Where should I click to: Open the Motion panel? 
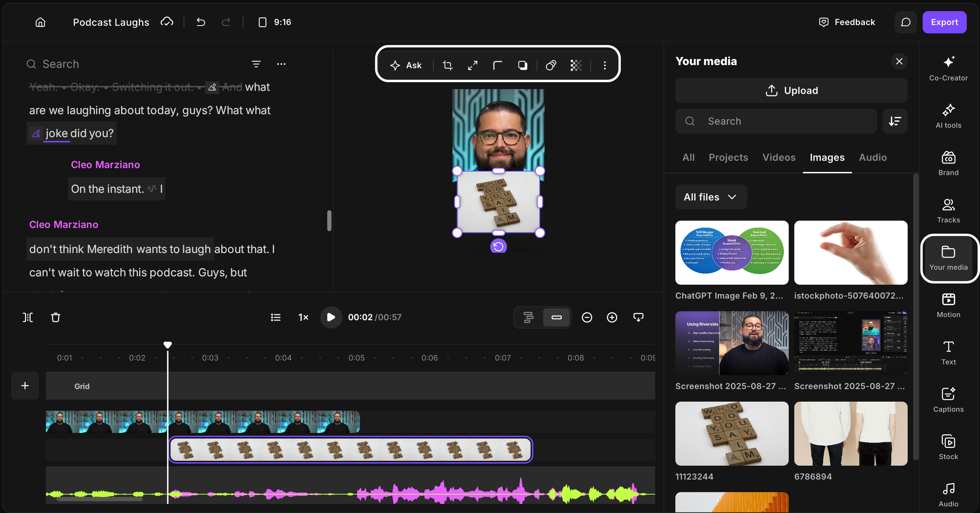(x=948, y=305)
